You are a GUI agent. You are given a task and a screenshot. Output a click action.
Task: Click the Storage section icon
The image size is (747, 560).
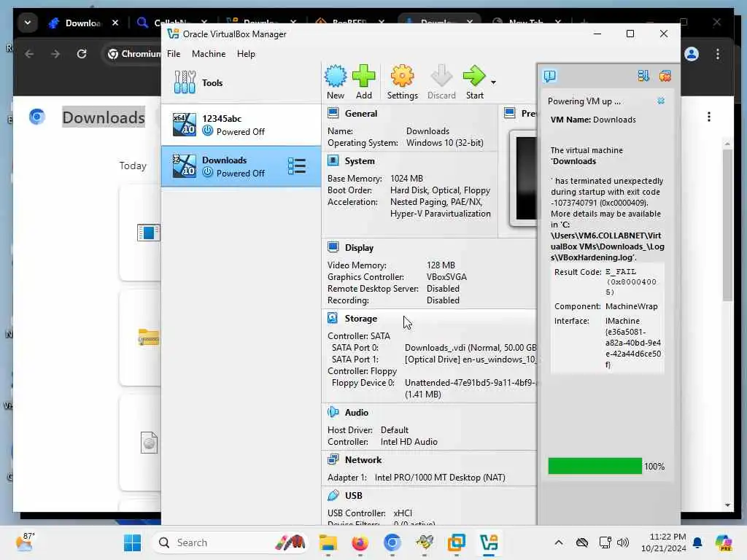click(x=333, y=318)
